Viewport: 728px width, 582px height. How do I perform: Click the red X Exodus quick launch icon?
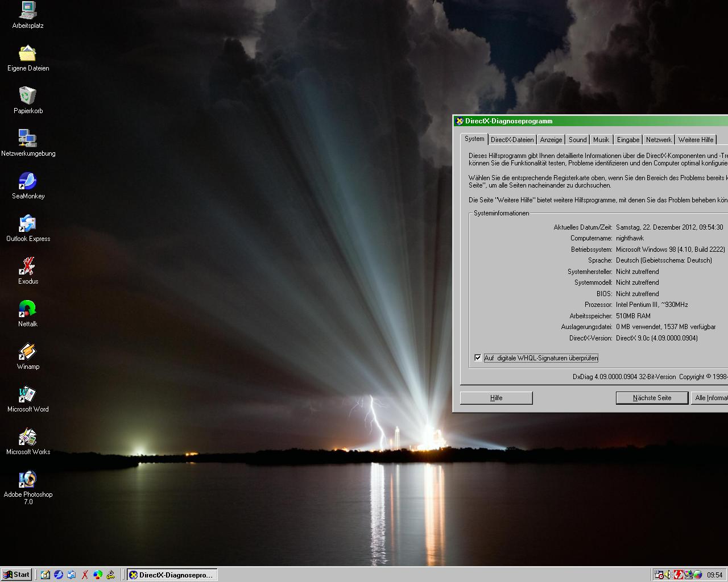pyautogui.click(x=85, y=575)
